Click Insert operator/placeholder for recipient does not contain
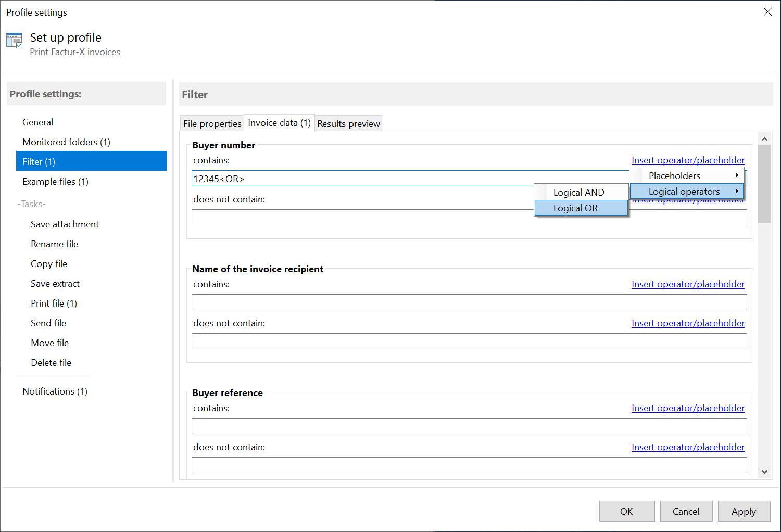This screenshot has height=532, width=781. (x=688, y=323)
